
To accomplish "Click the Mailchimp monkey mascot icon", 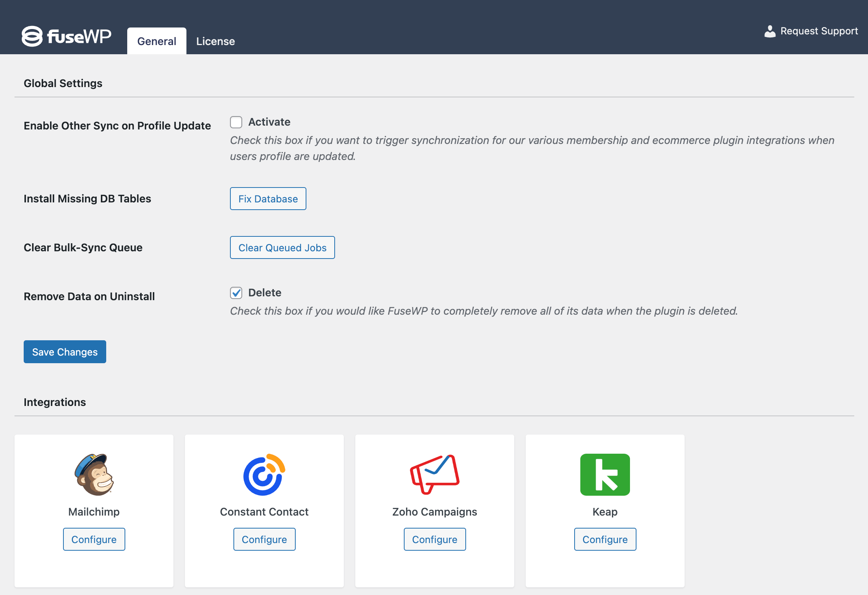I will point(94,474).
